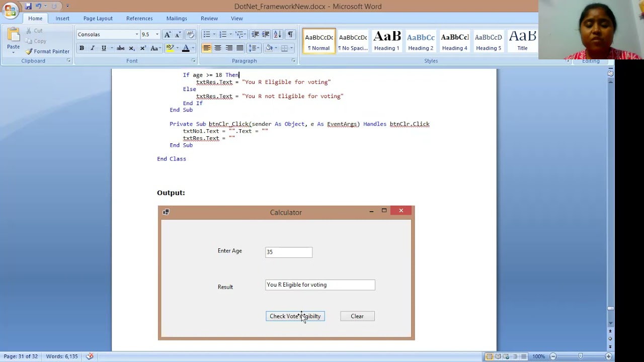644x362 pixels.
Task: Toggle Bold formatting
Action: [82, 48]
